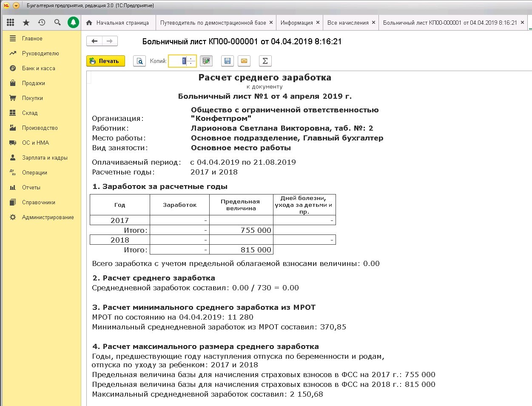The height and width of the screenshot is (406, 532).
Task: Click the Sum (Σ) icon
Action: 265,61
